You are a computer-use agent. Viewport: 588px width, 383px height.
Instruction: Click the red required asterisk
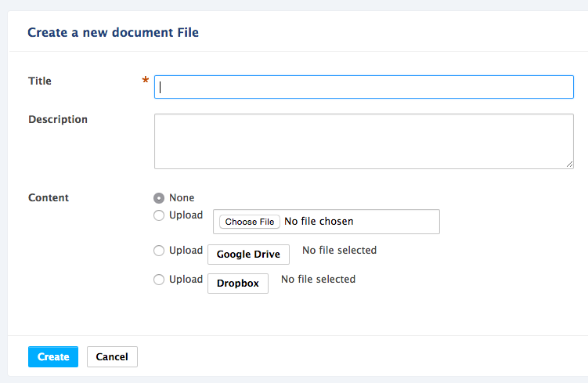point(146,80)
